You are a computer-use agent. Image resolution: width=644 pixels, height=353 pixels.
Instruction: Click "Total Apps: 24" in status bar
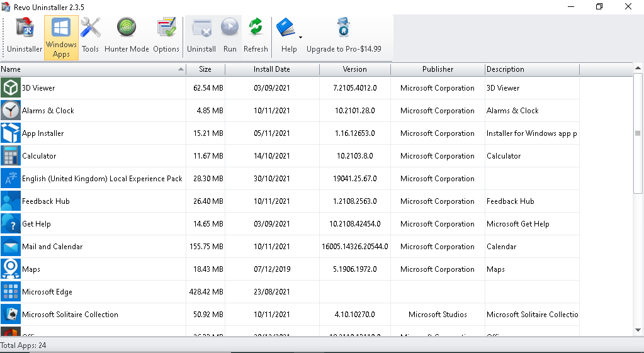pyautogui.click(x=23, y=345)
